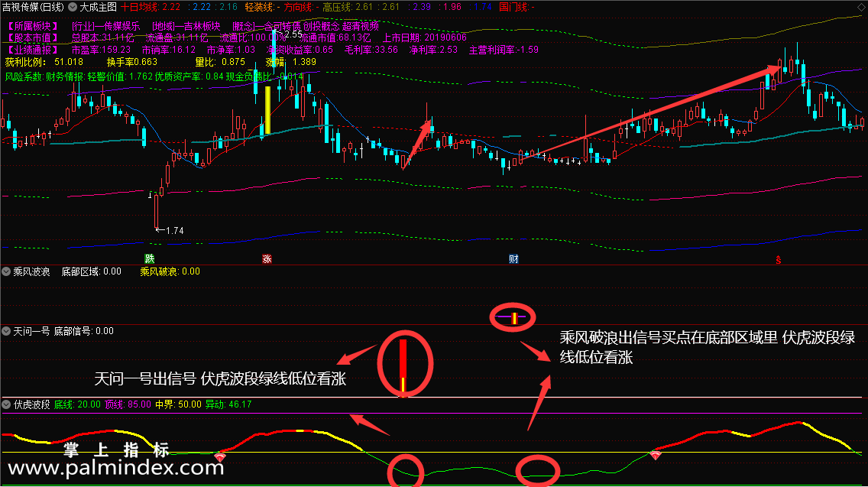Click 毛利率:33.56 value
The image size is (868, 487).
[x=371, y=50]
